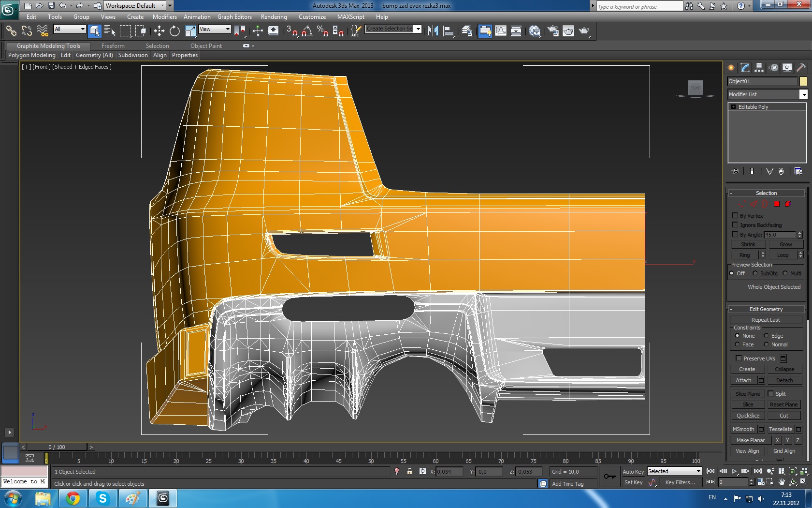812x508 pixels.
Task: Click the object color swatch beside Object01
Action: pos(803,81)
